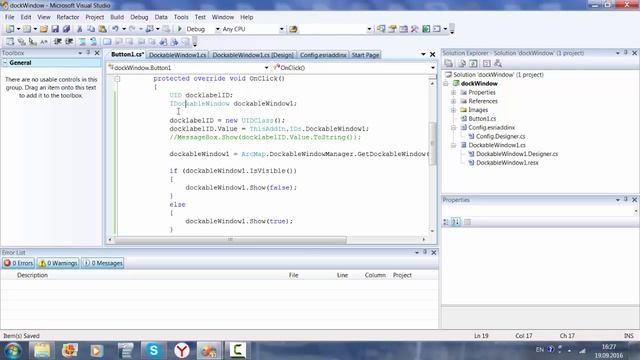
Task: Start debugging with the green play arrow
Action: pyautogui.click(x=180, y=29)
